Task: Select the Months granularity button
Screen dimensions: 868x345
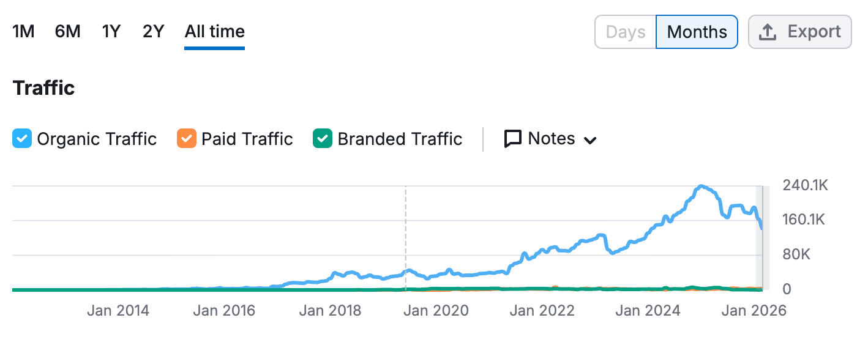Action: pyautogui.click(x=697, y=32)
